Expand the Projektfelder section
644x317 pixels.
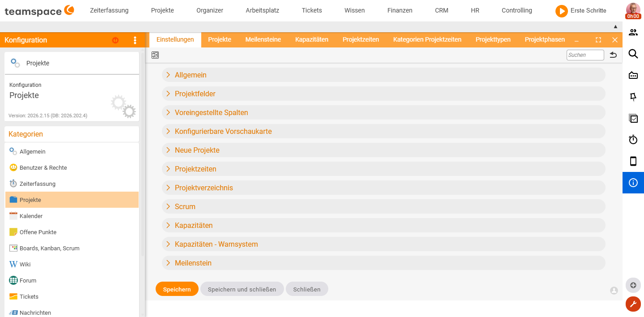383,94
